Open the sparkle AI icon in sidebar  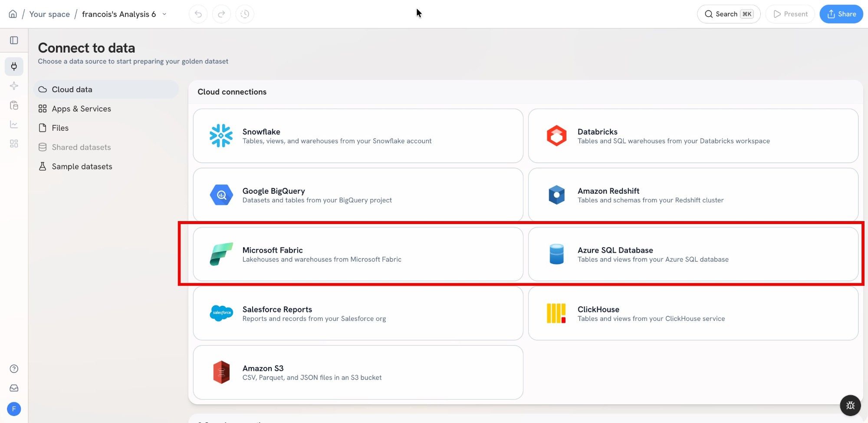click(x=14, y=86)
